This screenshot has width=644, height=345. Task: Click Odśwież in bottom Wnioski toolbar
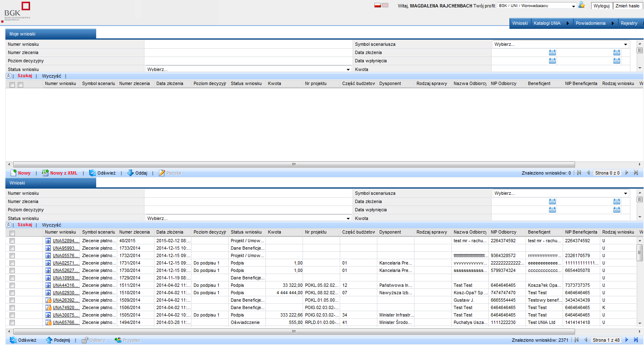click(x=23, y=340)
